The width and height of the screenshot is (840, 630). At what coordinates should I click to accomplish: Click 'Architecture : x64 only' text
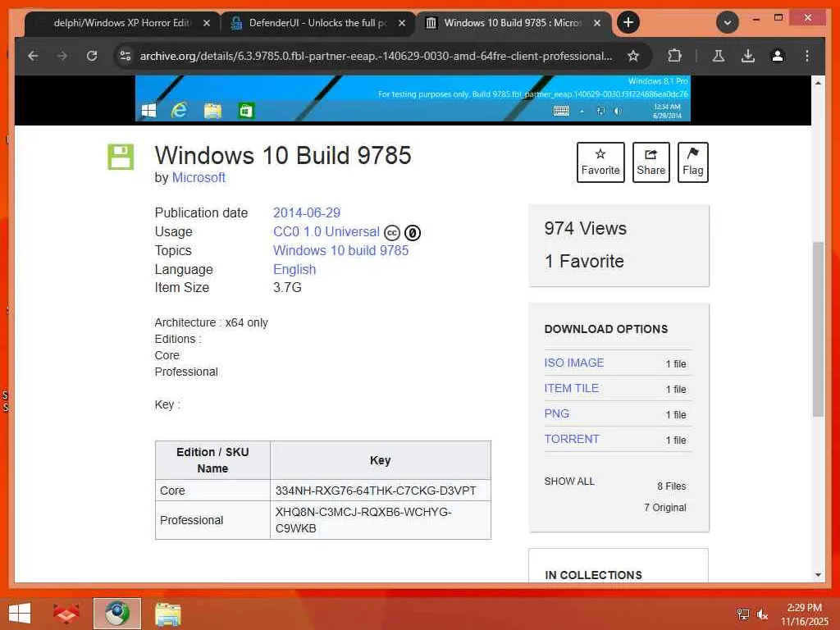[211, 322]
